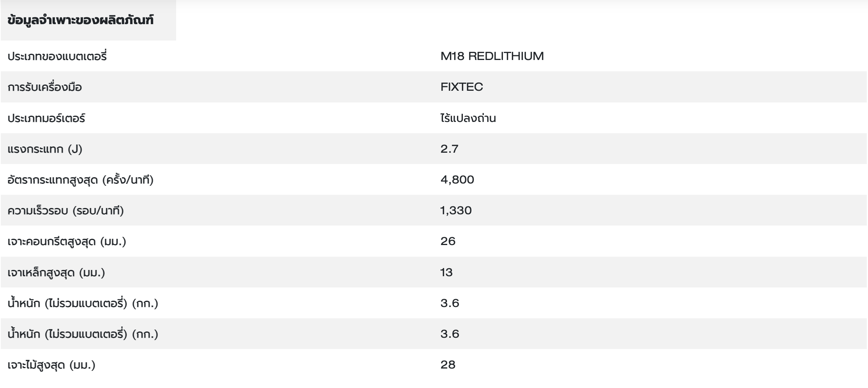The height and width of the screenshot is (388, 868).
Task: Click the น้ำหนัก label directly above เจาะไม้สูงสุด
Action: 83,334
